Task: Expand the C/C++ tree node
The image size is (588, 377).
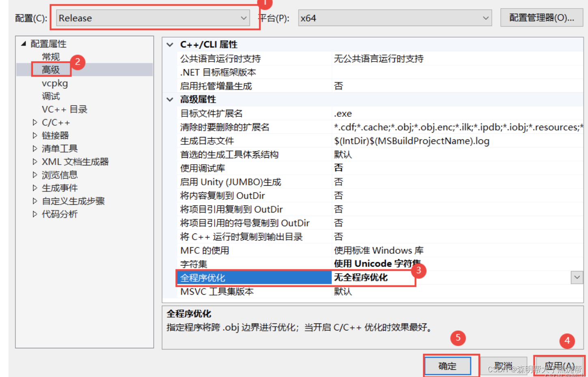Action: coord(35,122)
